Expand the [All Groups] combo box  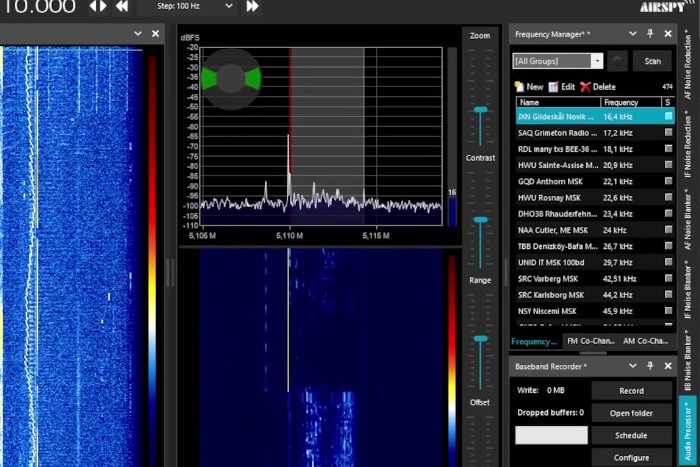pos(597,61)
